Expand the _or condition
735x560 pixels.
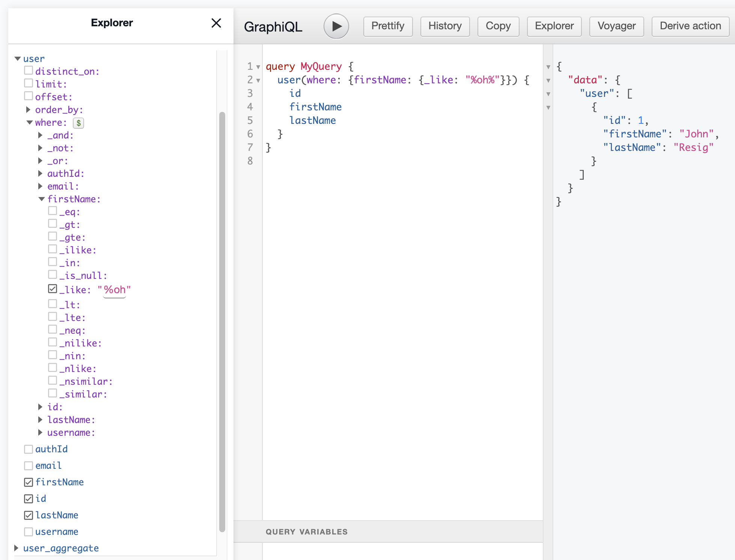[40, 161]
